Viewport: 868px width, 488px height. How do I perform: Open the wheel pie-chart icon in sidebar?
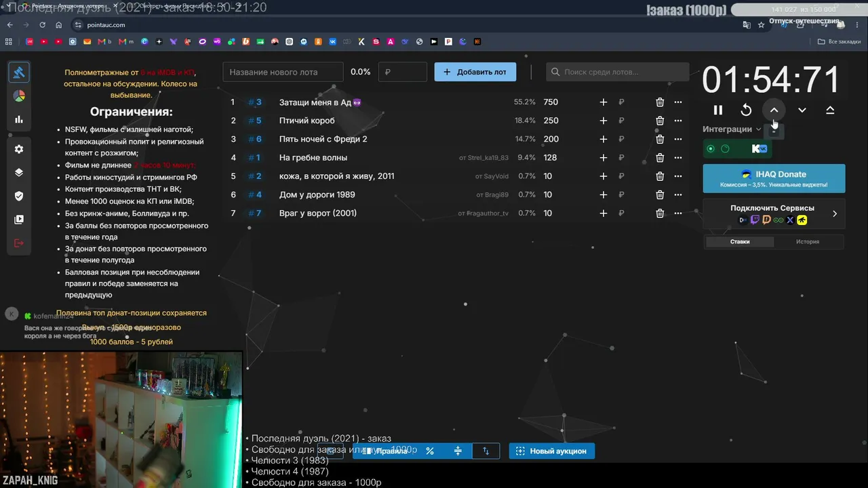point(19,96)
